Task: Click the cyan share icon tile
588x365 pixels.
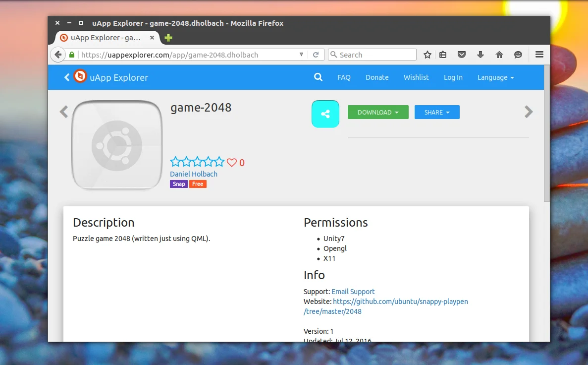Action: click(x=325, y=114)
